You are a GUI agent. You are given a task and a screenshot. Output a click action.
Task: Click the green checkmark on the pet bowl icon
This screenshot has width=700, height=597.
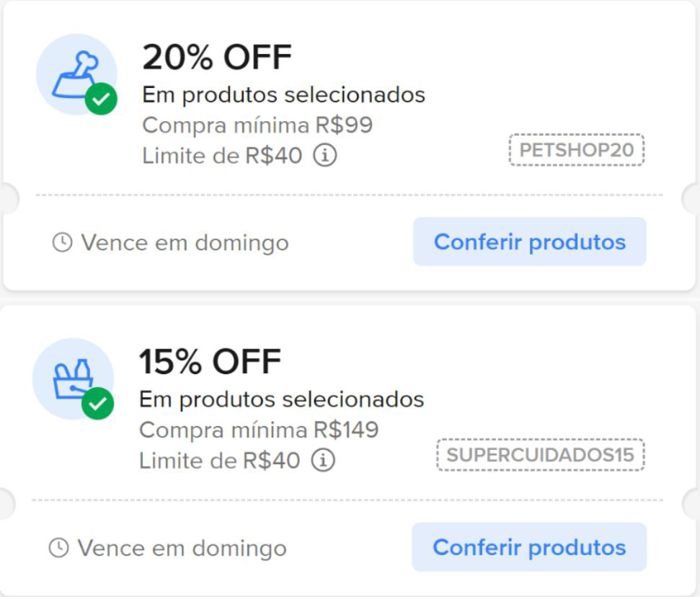click(101, 99)
